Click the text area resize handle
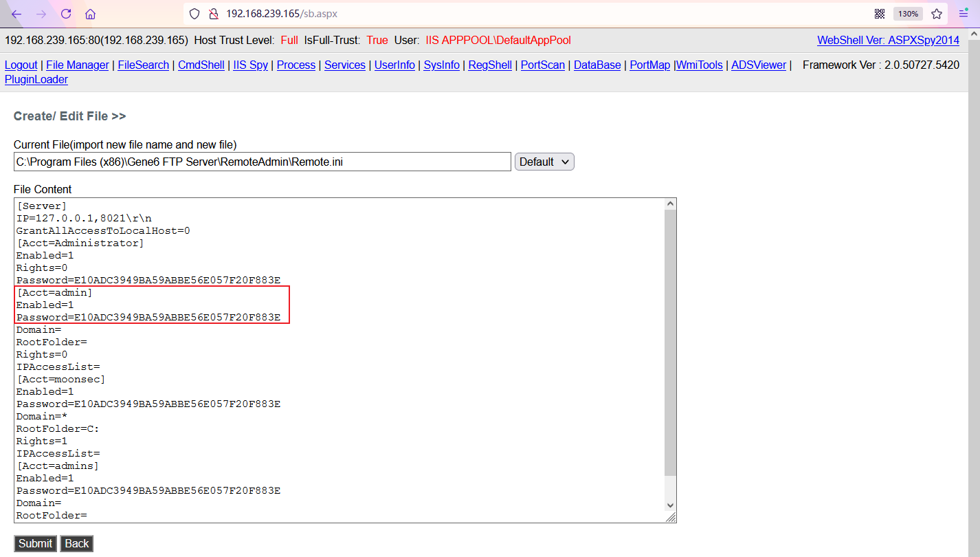980x557 pixels. [x=671, y=517]
